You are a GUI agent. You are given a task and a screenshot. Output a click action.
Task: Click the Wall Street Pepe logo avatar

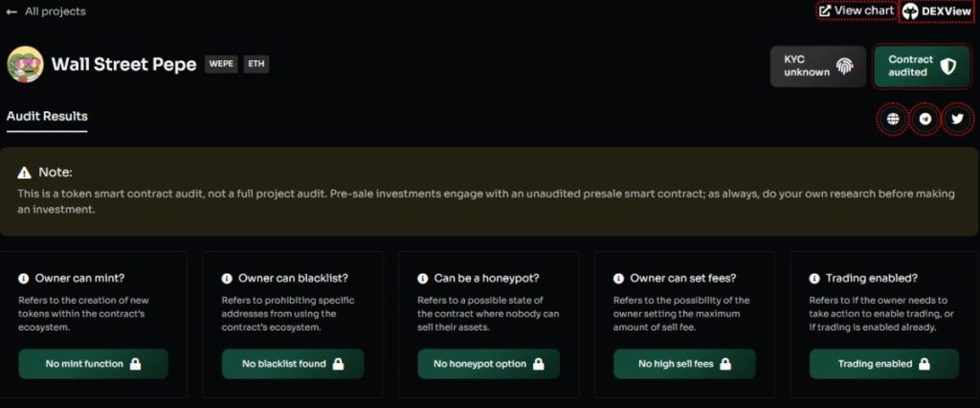pos(25,64)
